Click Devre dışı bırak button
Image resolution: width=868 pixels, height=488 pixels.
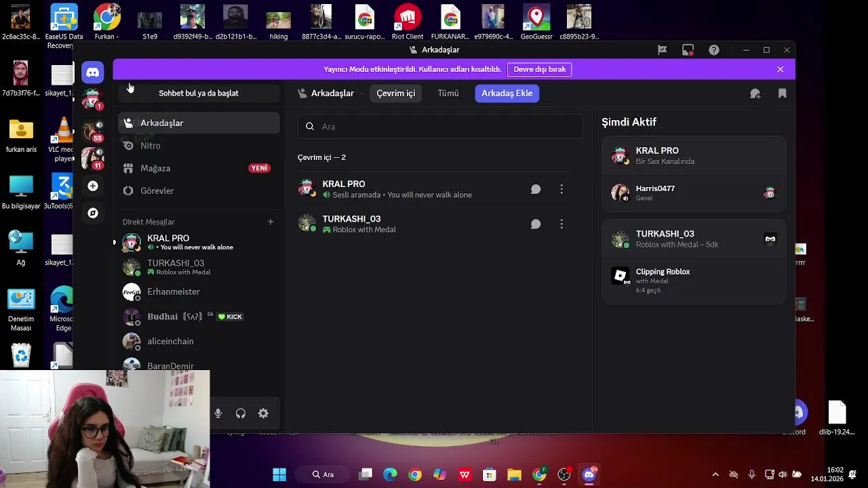tap(540, 69)
